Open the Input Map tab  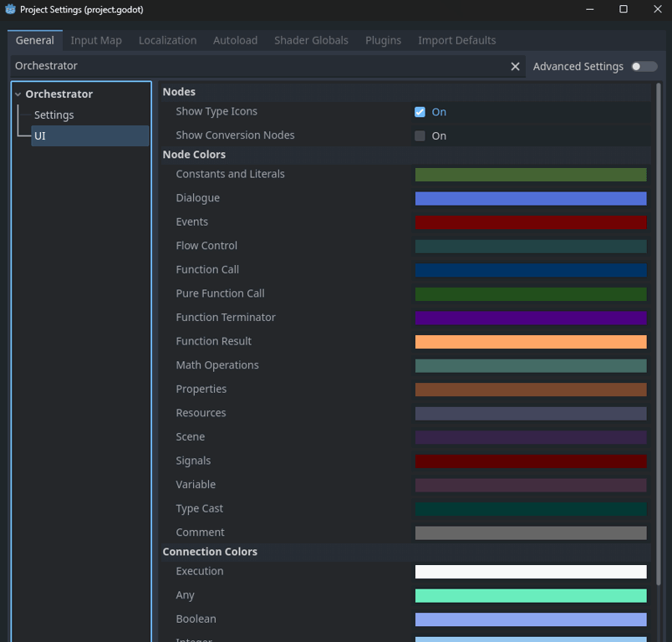pos(96,40)
